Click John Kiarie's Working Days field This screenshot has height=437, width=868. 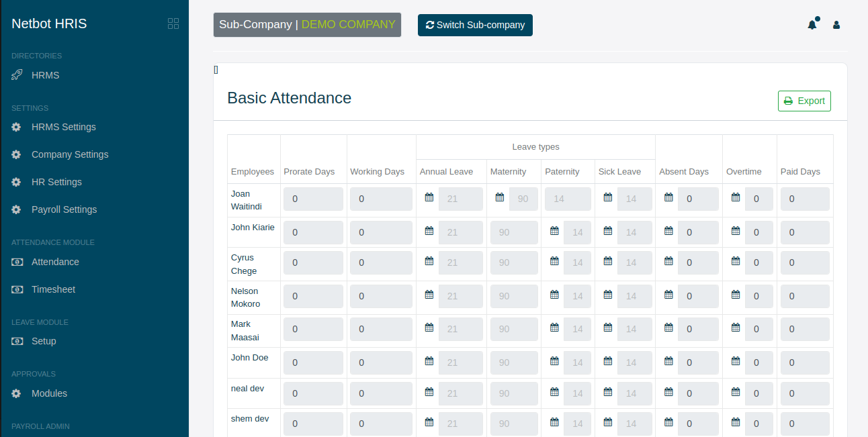pyautogui.click(x=381, y=232)
